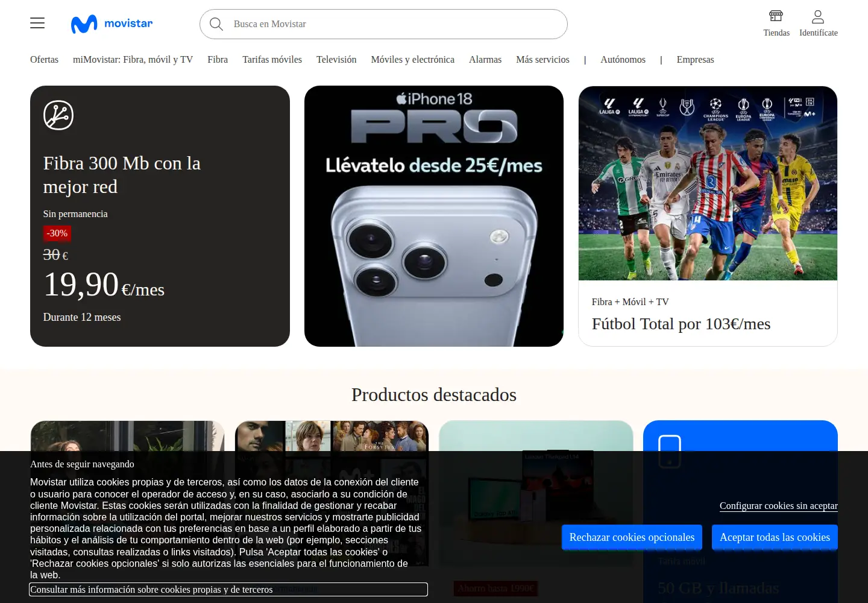This screenshot has width=868, height=603.
Task: Go to the Alarmas section
Action: pyautogui.click(x=485, y=60)
